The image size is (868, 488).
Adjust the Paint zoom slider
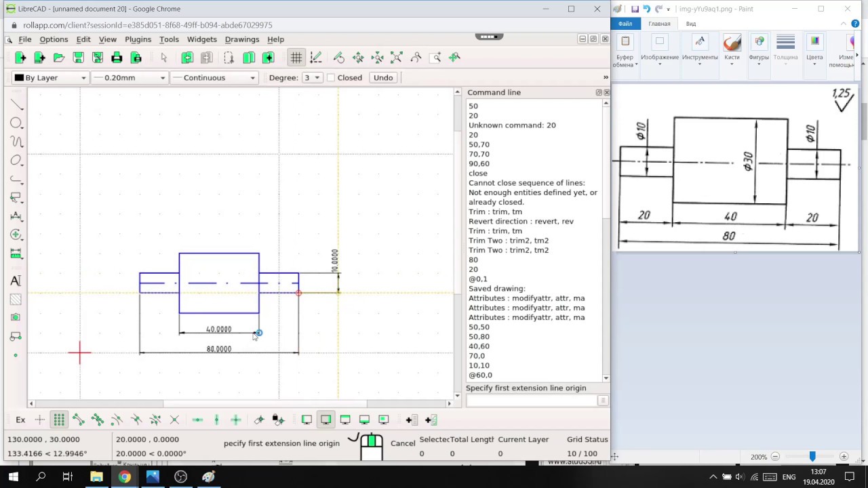812,457
